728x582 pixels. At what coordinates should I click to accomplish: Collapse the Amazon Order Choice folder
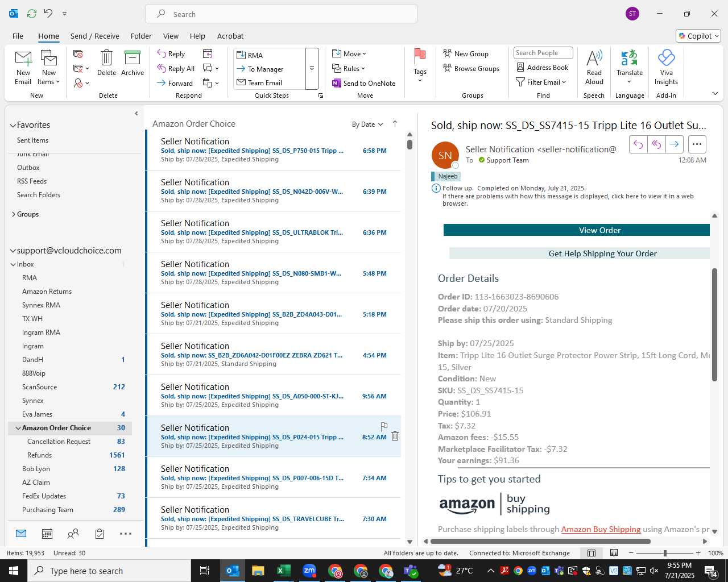(18, 428)
